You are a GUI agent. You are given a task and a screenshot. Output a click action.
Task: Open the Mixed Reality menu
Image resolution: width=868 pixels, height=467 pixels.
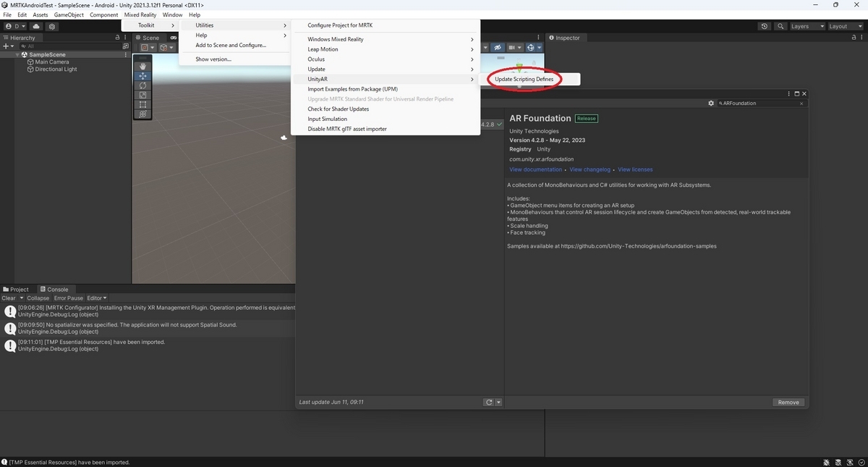[140, 14]
